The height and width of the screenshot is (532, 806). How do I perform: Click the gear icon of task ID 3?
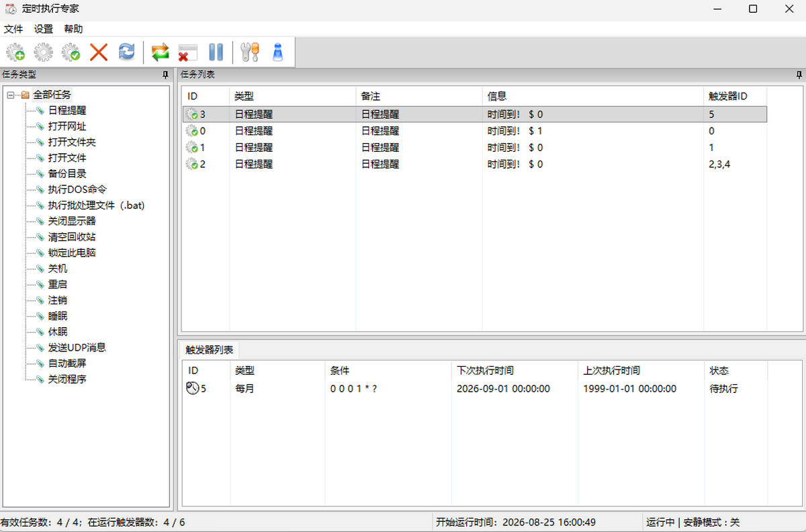191,115
